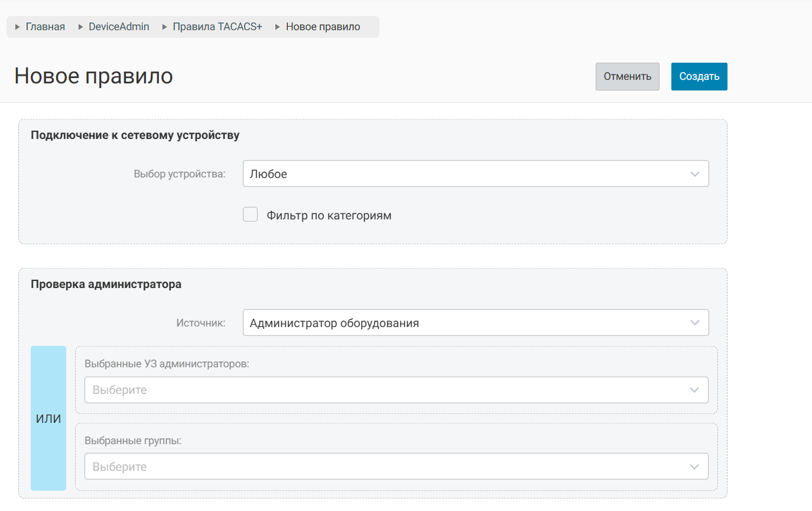Click the arrow icon before Главная breadcrumb
This screenshot has width=812, height=511.
[18, 27]
